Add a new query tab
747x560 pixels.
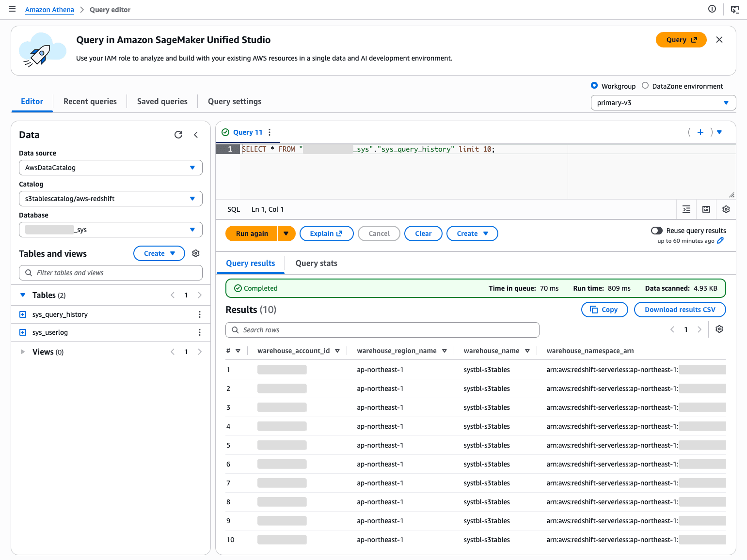tap(700, 132)
